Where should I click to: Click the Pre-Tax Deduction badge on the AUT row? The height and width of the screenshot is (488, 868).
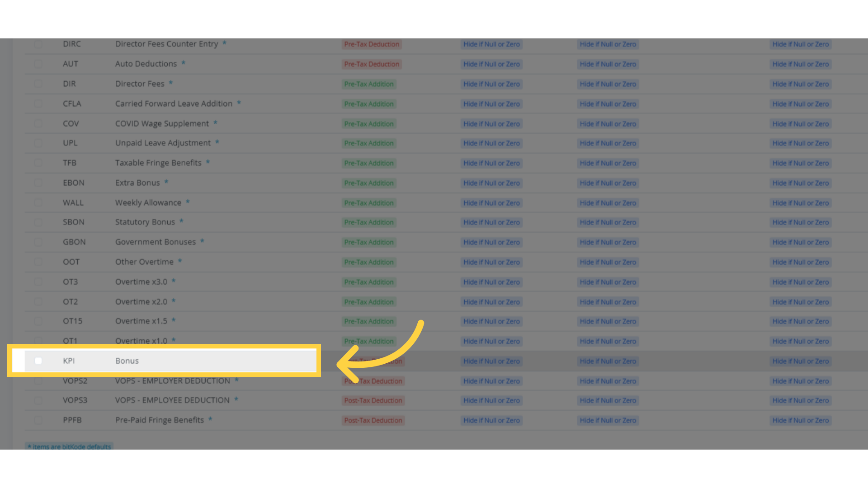[372, 64]
